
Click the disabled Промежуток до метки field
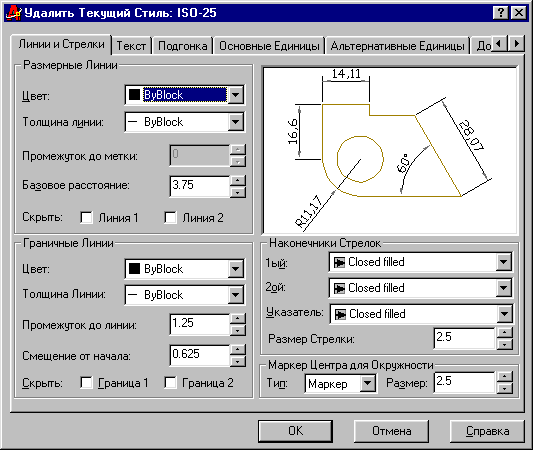pos(200,155)
